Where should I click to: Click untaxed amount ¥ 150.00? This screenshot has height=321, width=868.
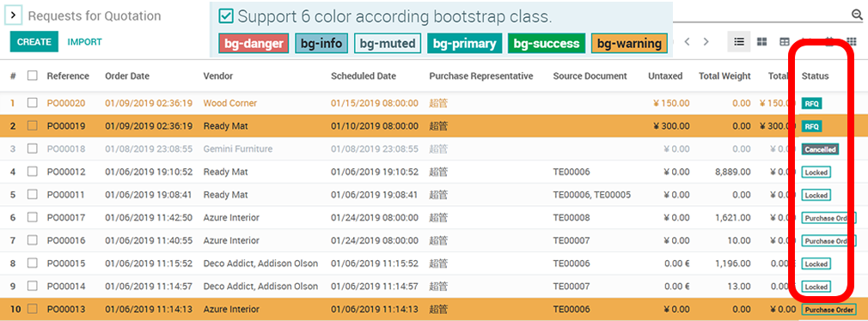click(x=671, y=103)
